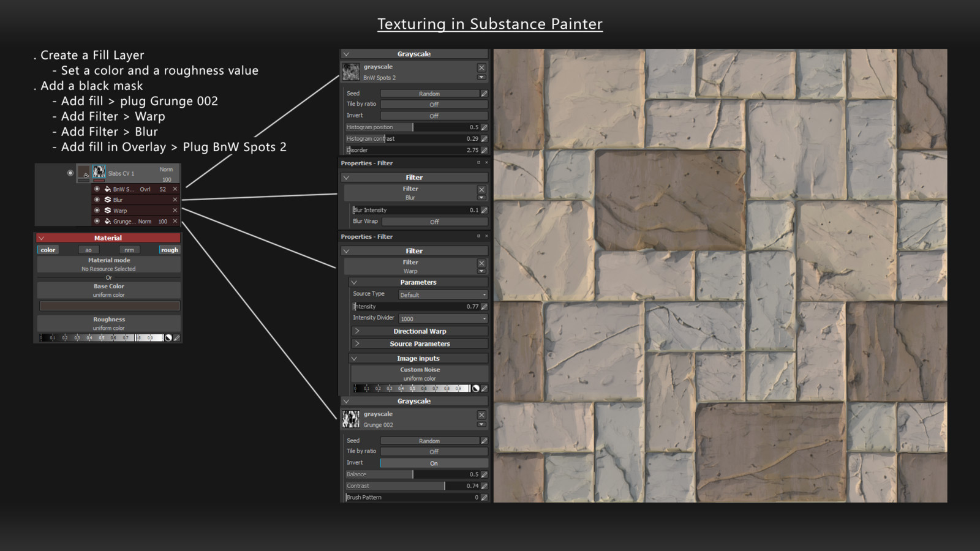Open Intensity Divider 1000 dropdown
The image size is (980, 551).
point(443,318)
